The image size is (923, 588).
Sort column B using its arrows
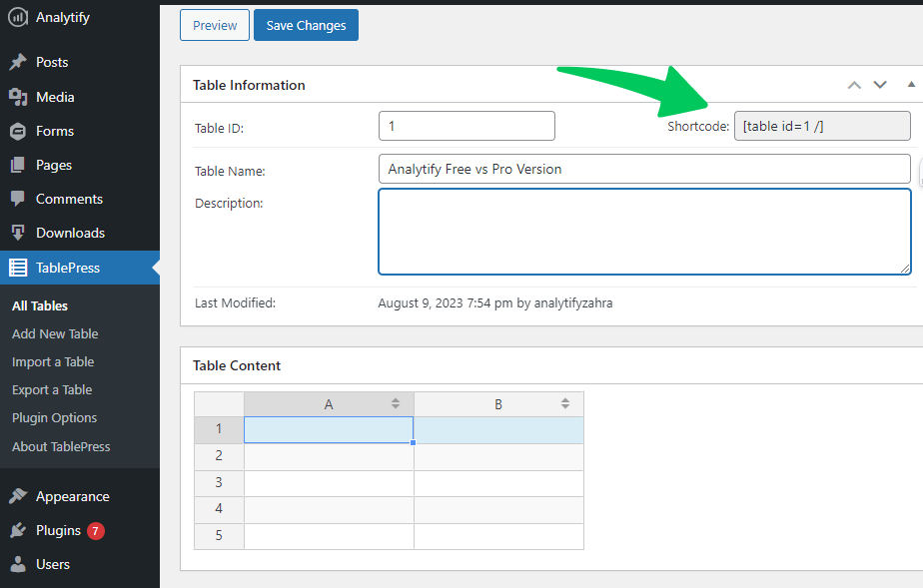pyautogui.click(x=565, y=403)
